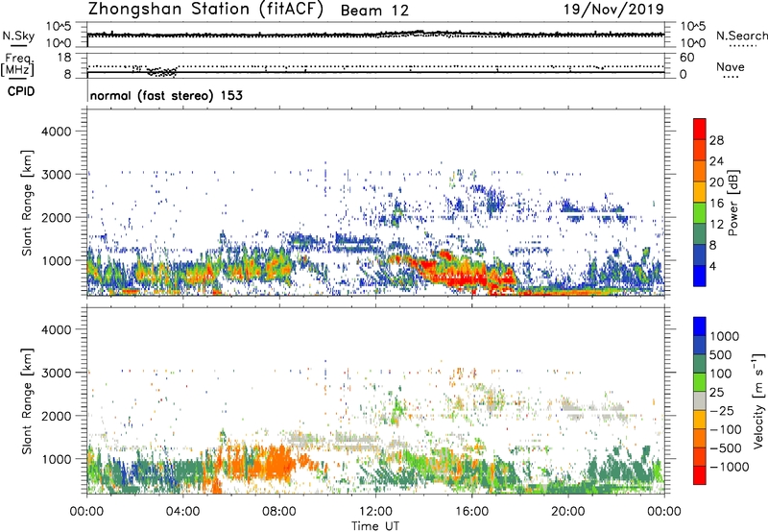768x532 pixels.
Task: Click the "-500" velocity colorbar label
Action: pos(726,447)
